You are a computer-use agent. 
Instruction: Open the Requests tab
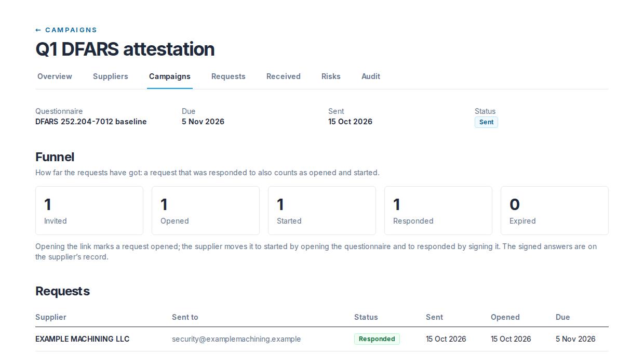tap(229, 76)
